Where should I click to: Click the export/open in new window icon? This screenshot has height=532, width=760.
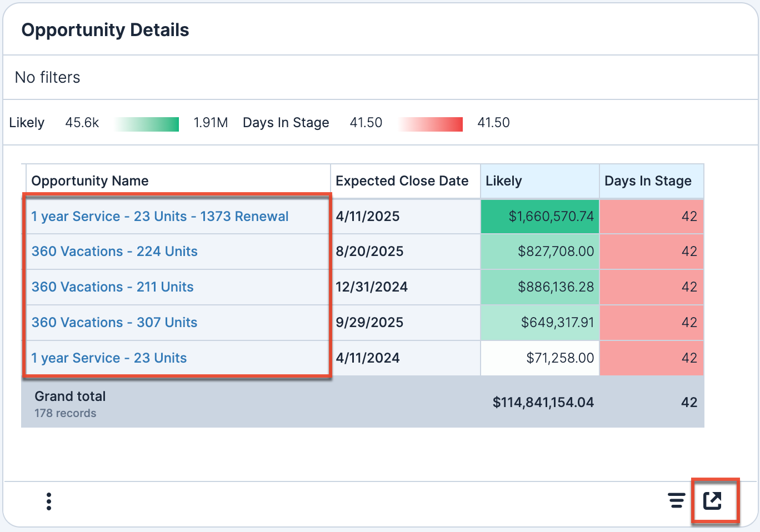point(712,501)
